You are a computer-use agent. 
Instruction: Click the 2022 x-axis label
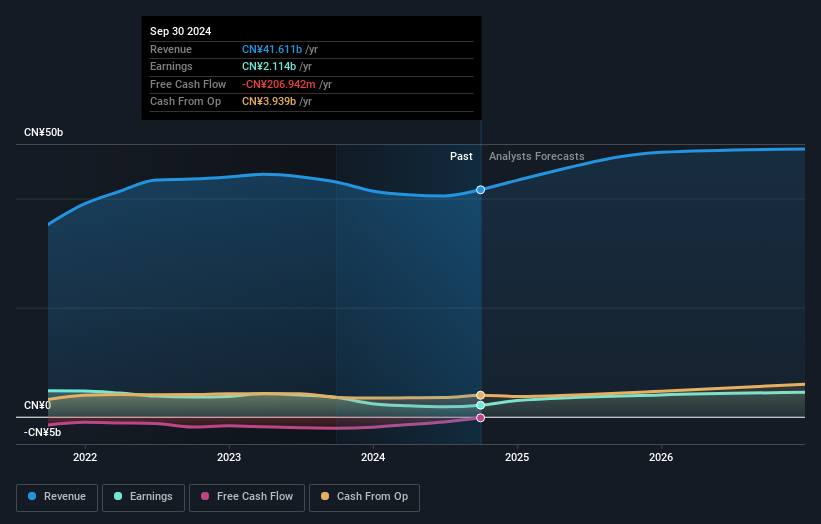85,457
